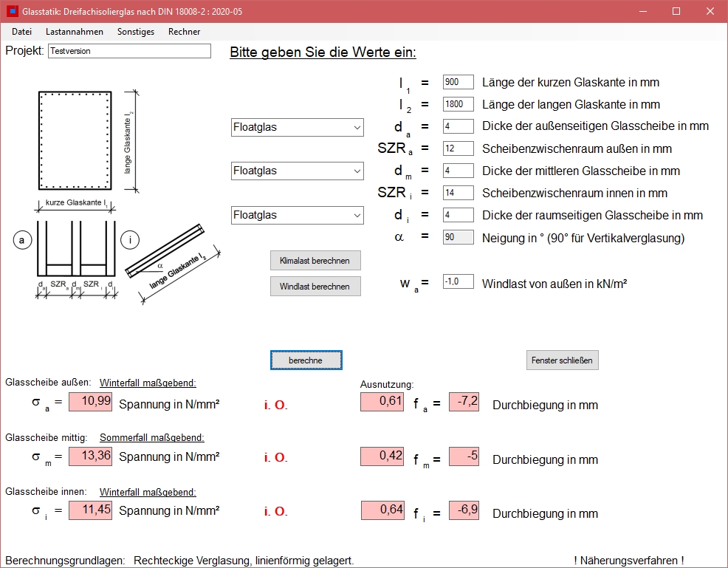Click the SZR i inner cavity field
Screen dimensions: 728x568
[x=459, y=192]
